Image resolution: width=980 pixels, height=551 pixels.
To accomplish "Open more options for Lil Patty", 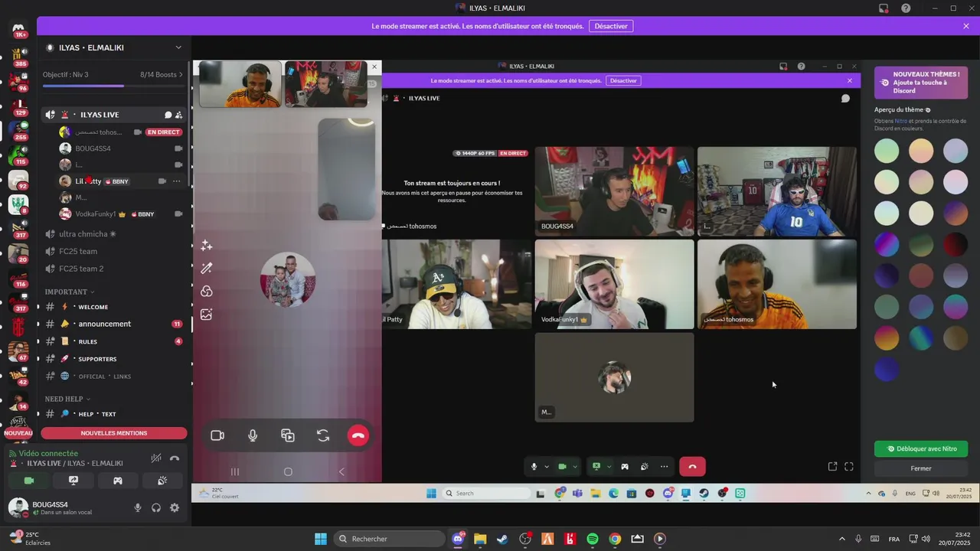I will (x=177, y=181).
